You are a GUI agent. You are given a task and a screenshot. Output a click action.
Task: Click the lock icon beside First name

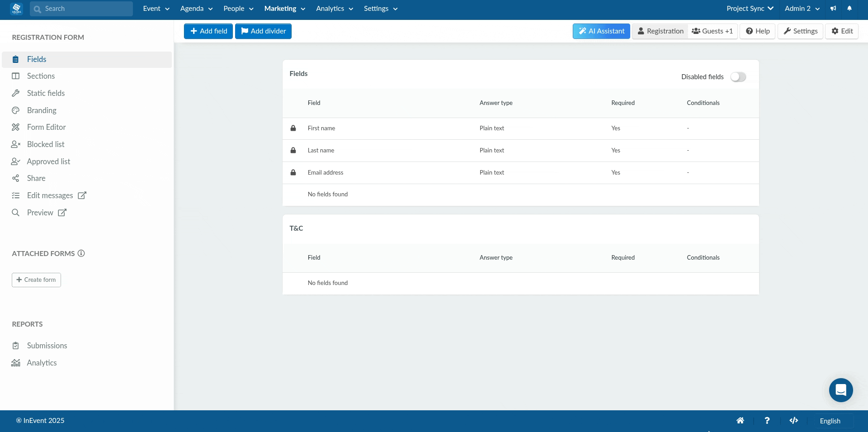(293, 128)
